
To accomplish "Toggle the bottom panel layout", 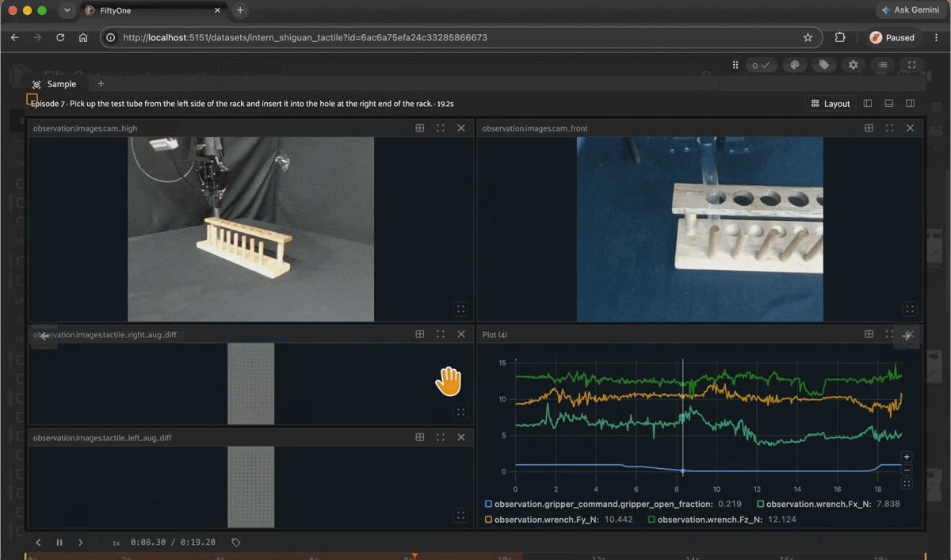I will 889,104.
